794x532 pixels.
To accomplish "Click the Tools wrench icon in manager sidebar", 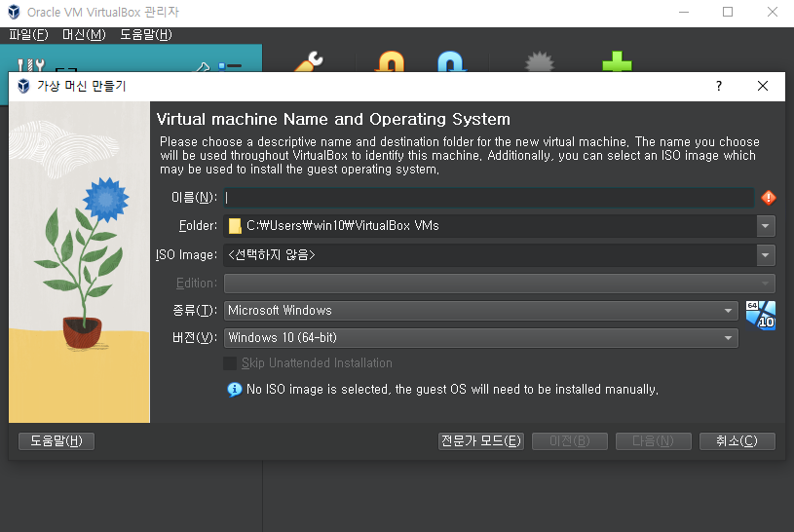I will [x=31, y=64].
